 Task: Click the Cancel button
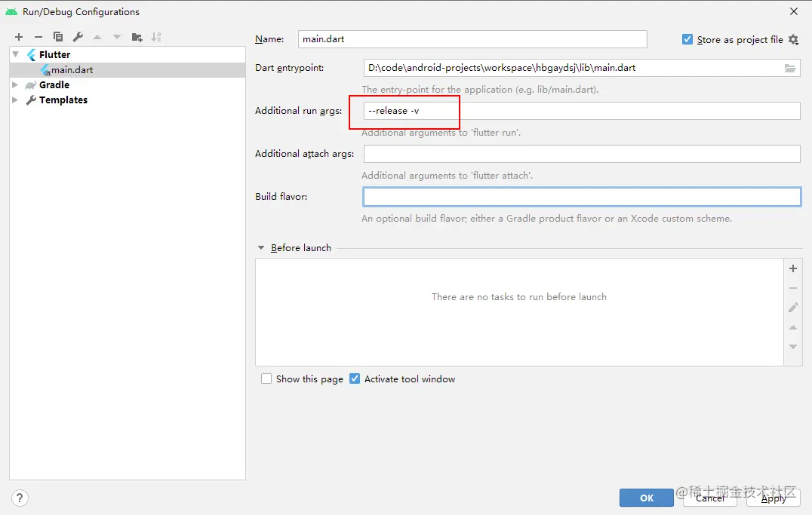click(x=710, y=498)
